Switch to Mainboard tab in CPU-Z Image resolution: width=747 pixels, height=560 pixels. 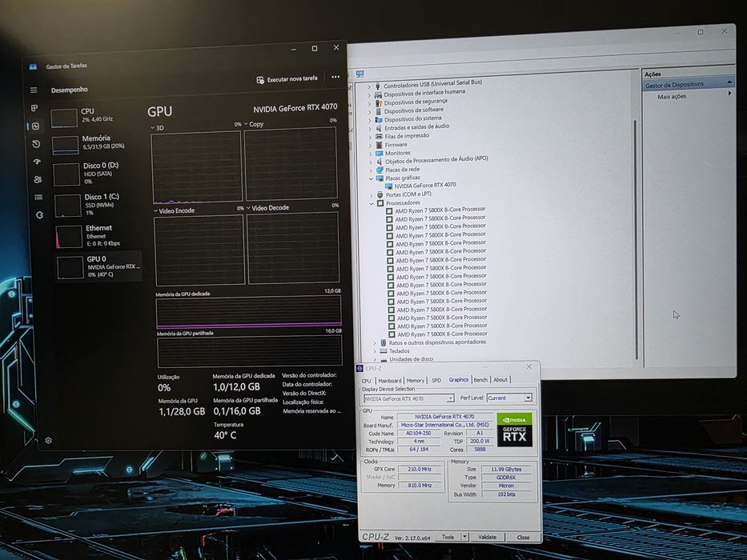pos(390,381)
